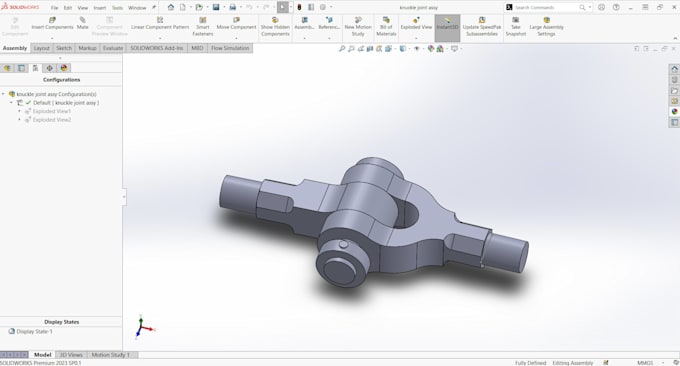Click the Take Snapshot tool
This screenshot has width=680, height=366.
(516, 27)
